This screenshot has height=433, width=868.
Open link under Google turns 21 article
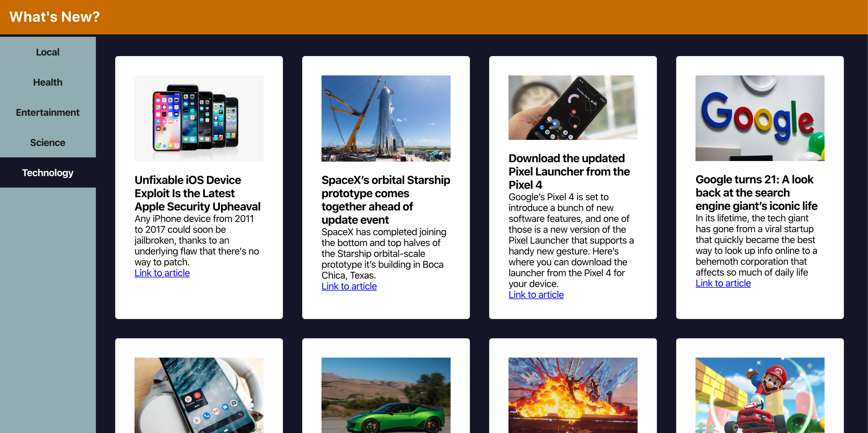click(x=723, y=283)
